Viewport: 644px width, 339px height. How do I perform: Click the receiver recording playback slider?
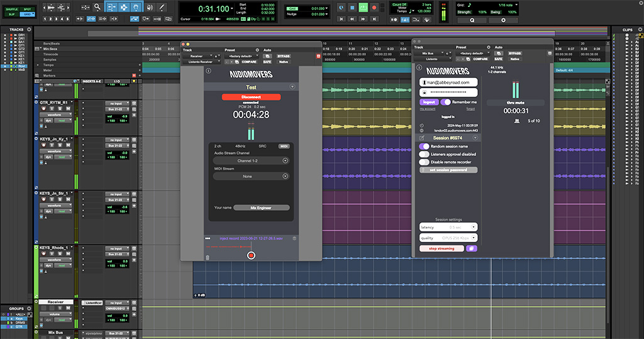pyautogui.click(x=228, y=247)
